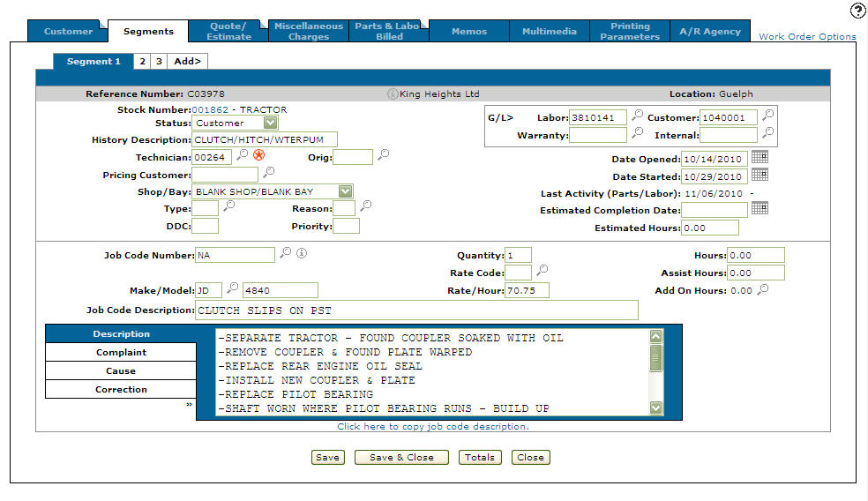Open calendar for Estimated Completion Date
This screenshot has width=868, height=501.
[759, 208]
